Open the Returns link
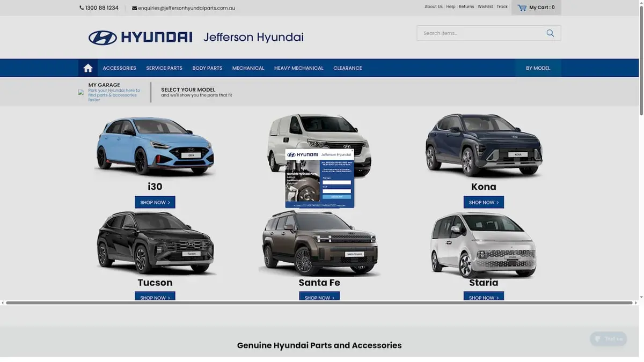 point(466,7)
